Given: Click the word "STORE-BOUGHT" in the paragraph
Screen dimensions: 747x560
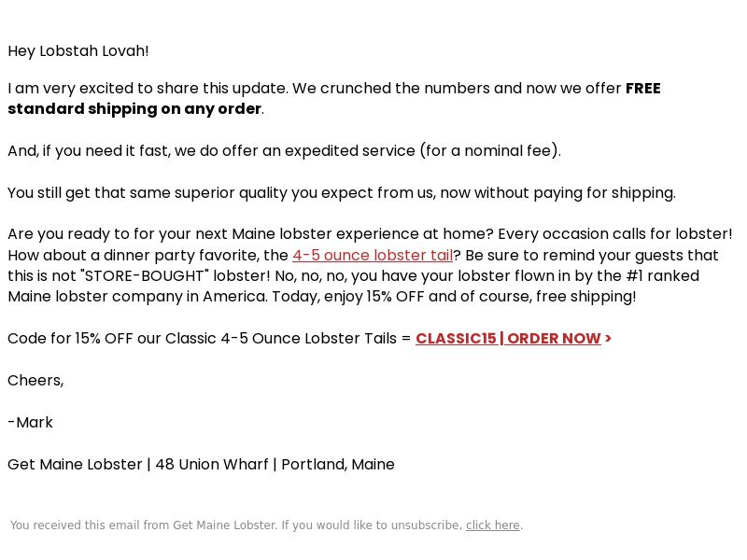Looking at the screenshot, I should [x=145, y=276].
